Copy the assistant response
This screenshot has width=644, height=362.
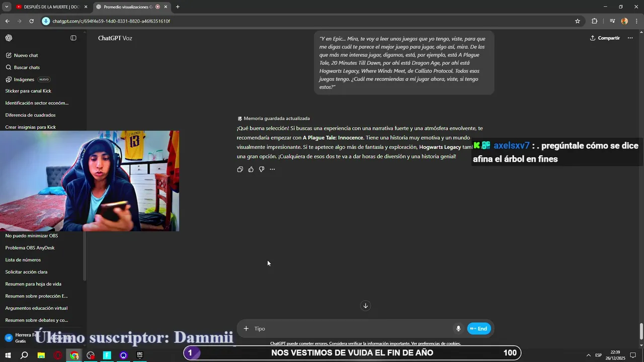(x=240, y=169)
